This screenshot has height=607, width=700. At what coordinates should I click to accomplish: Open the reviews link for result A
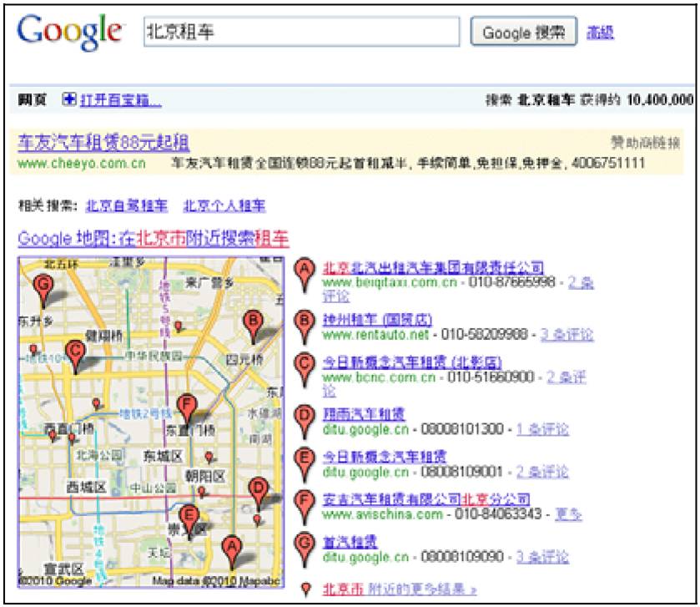pyautogui.click(x=581, y=283)
